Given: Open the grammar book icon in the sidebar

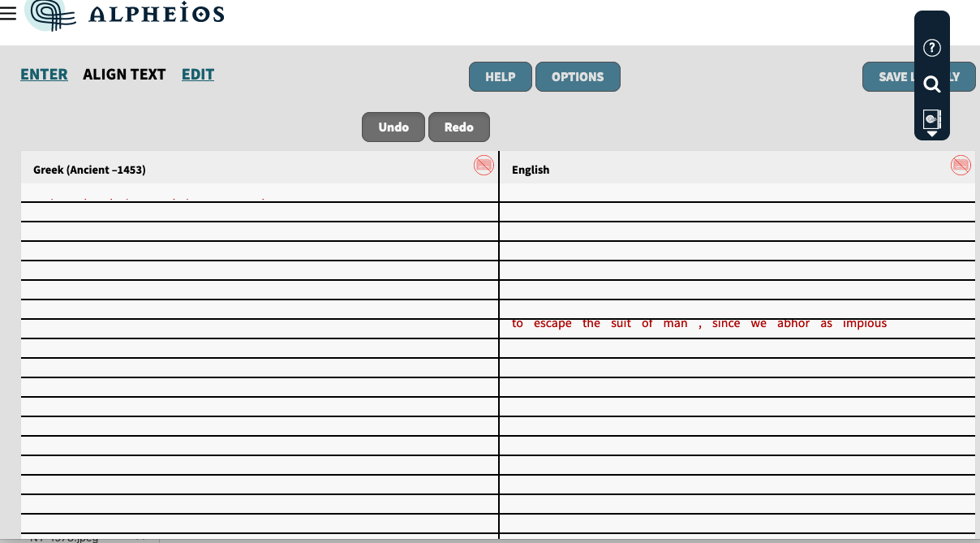Looking at the screenshot, I should [x=931, y=119].
